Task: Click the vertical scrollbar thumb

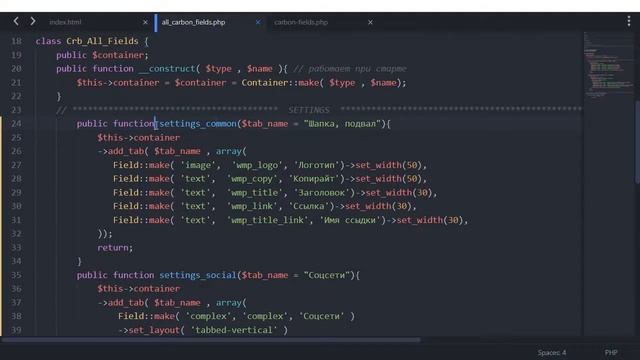Action: click(x=637, y=142)
